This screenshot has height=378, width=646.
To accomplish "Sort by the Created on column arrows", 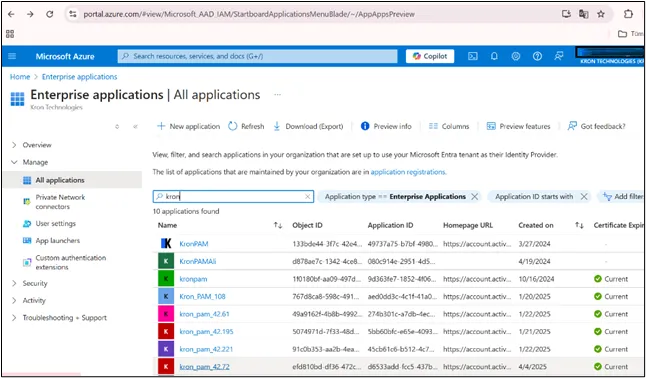I will (579, 225).
